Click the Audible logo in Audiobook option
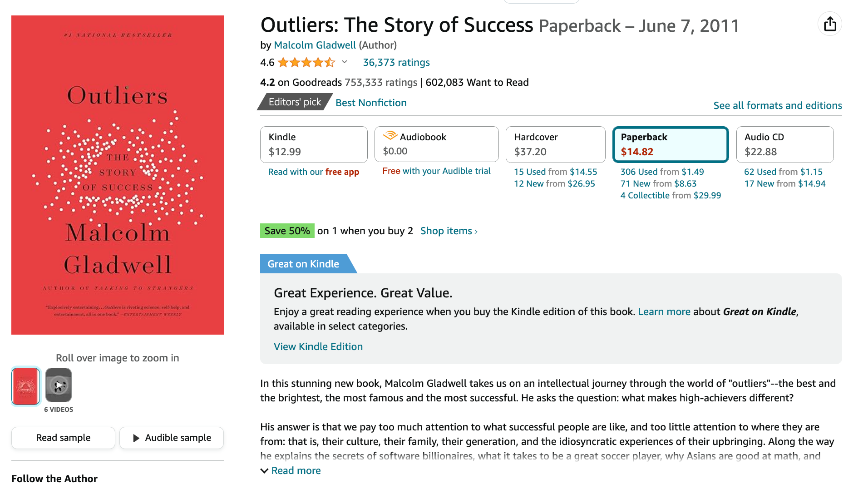The image size is (868, 484). coord(390,136)
